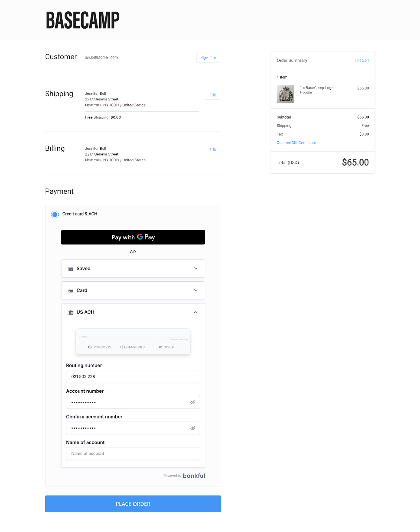
Task: Expand the Card payment section
Action: click(x=133, y=291)
